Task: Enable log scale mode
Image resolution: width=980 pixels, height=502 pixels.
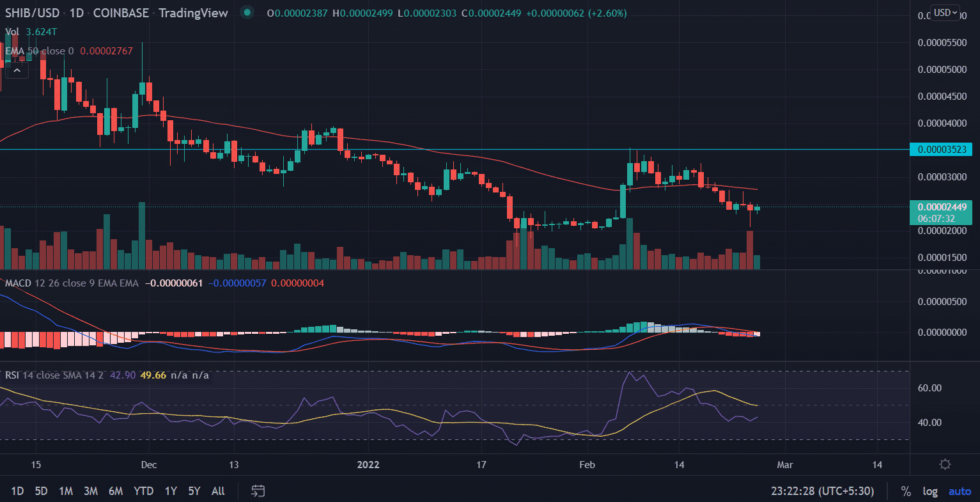Action: pyautogui.click(x=929, y=491)
